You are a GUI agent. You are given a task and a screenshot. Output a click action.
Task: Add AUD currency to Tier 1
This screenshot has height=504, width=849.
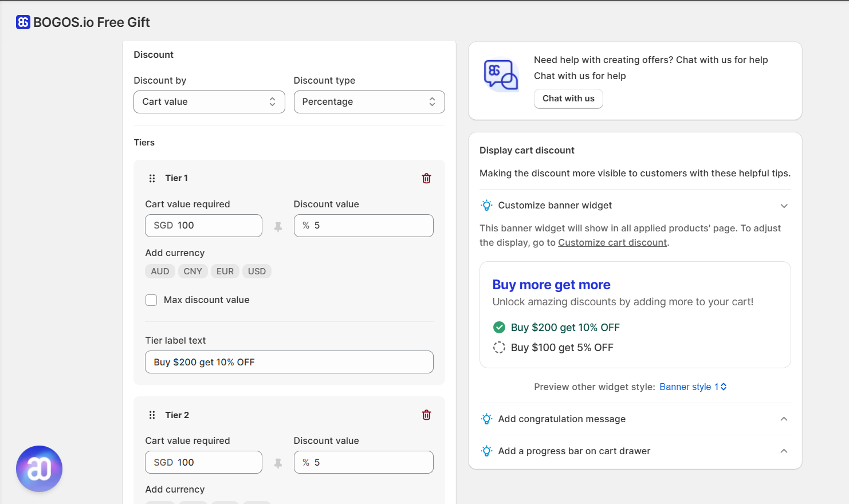tap(160, 271)
